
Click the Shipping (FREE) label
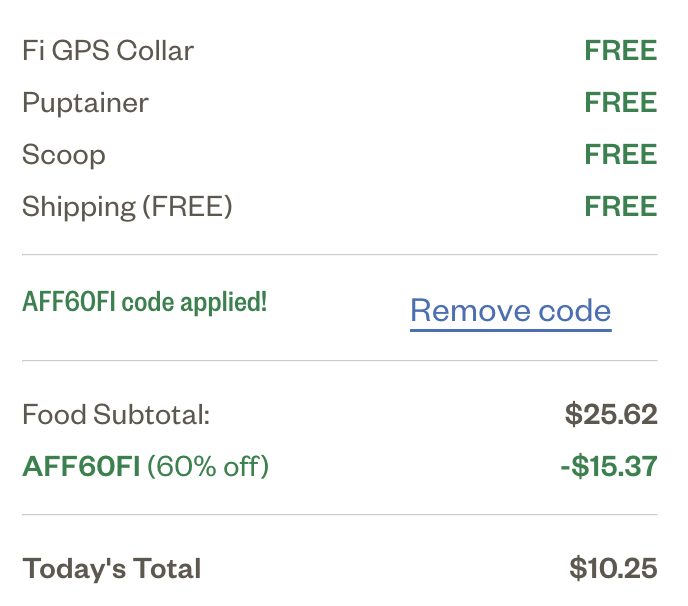127,207
